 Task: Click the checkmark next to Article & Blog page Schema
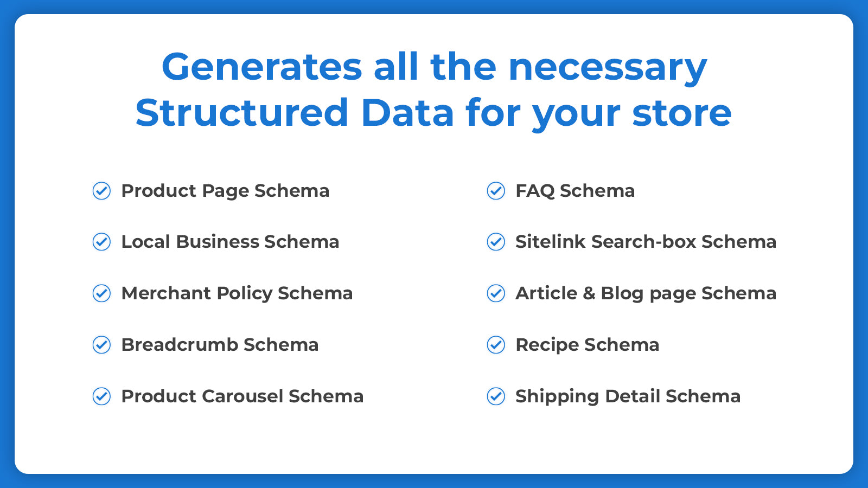click(496, 293)
